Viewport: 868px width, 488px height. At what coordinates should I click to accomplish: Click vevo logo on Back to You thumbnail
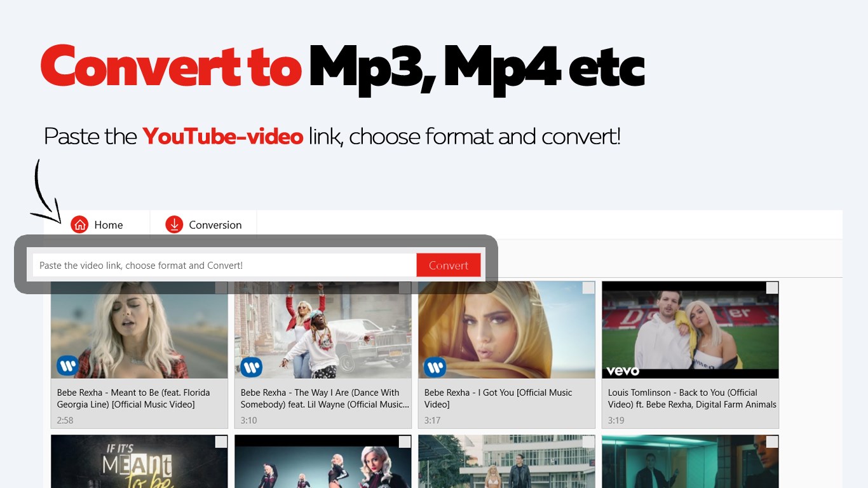(623, 370)
